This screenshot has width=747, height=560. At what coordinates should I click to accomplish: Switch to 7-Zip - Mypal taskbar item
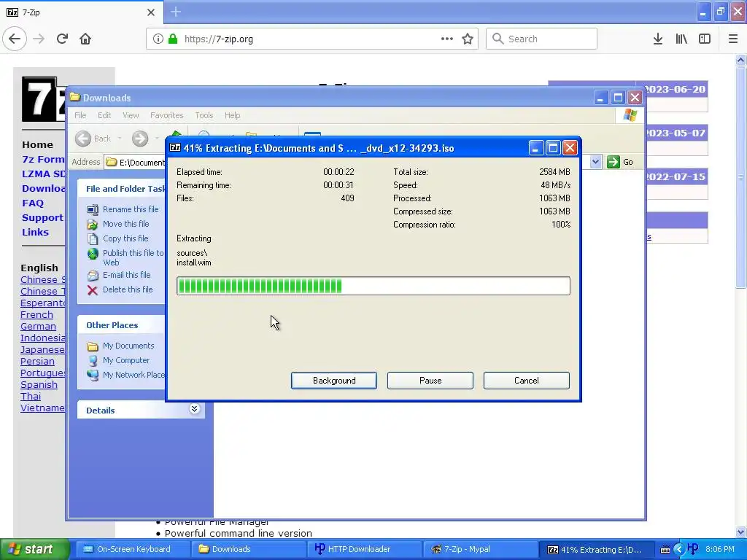click(x=481, y=549)
